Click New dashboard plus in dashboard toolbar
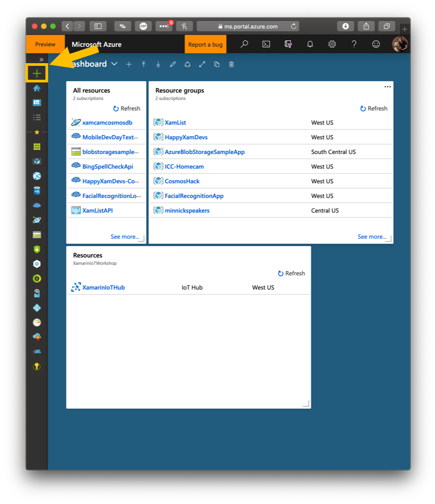 coord(129,64)
